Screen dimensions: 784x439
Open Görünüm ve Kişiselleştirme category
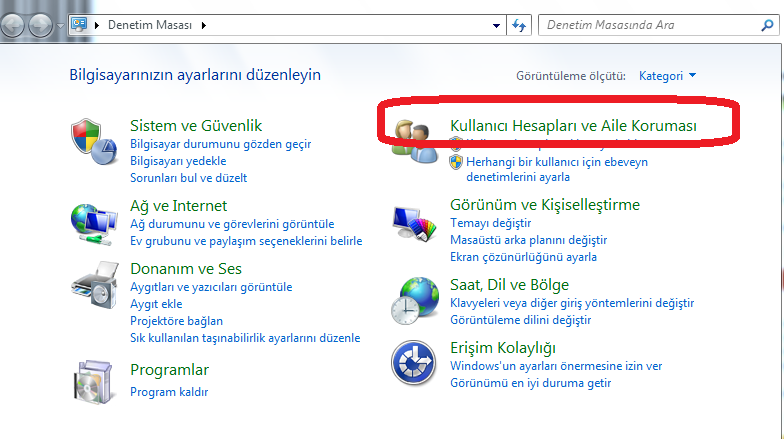[545, 205]
